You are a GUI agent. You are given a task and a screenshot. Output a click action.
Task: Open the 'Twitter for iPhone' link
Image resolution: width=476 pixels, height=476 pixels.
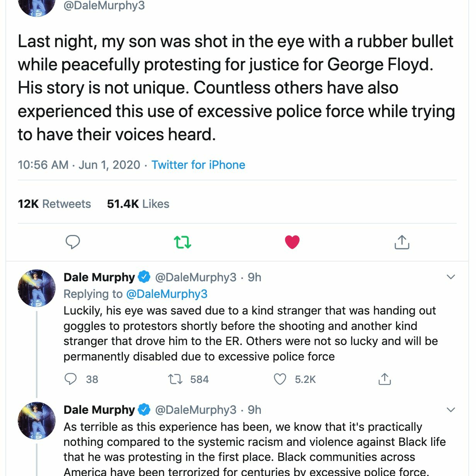click(x=198, y=165)
